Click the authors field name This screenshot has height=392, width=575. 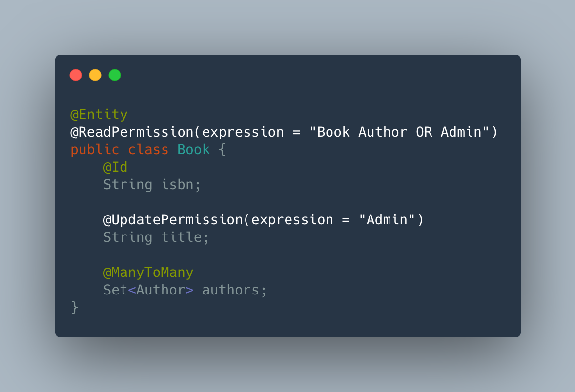click(x=231, y=290)
